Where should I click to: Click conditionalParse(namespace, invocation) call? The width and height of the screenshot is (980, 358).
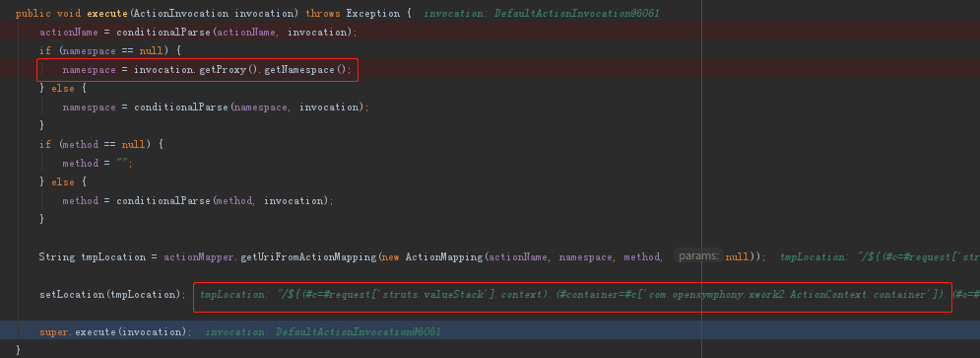[249, 107]
